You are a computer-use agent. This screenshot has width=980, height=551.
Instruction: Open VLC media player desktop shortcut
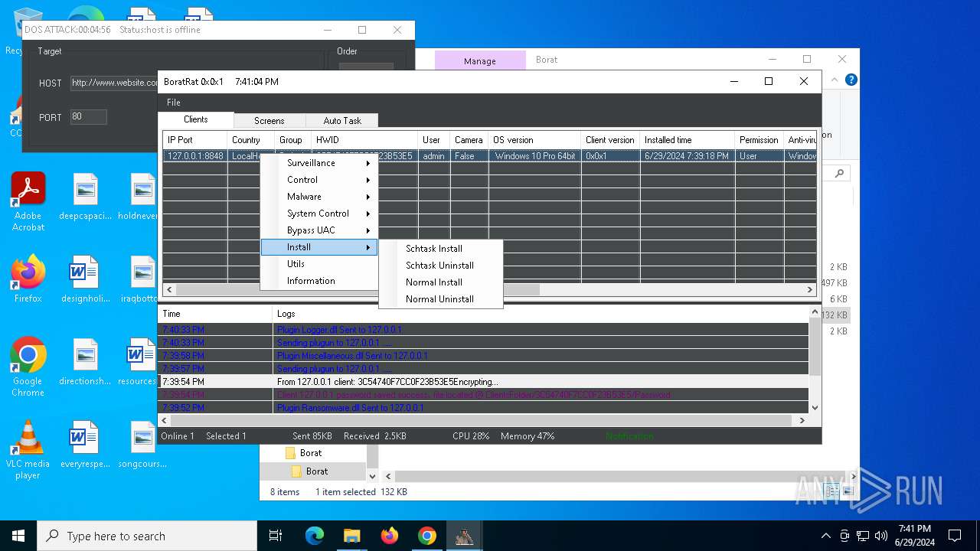tap(28, 450)
